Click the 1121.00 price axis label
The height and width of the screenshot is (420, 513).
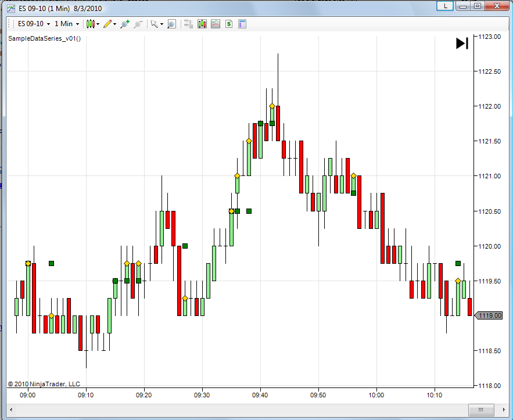tap(489, 176)
